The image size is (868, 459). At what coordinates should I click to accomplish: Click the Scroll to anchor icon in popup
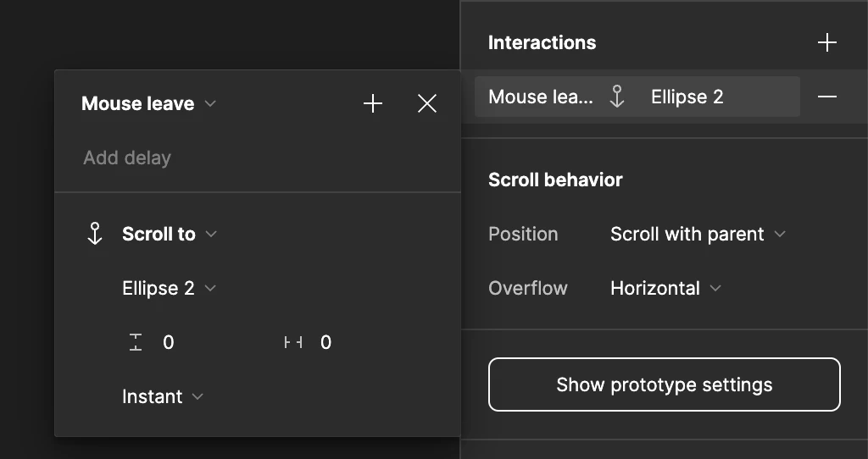[95, 235]
